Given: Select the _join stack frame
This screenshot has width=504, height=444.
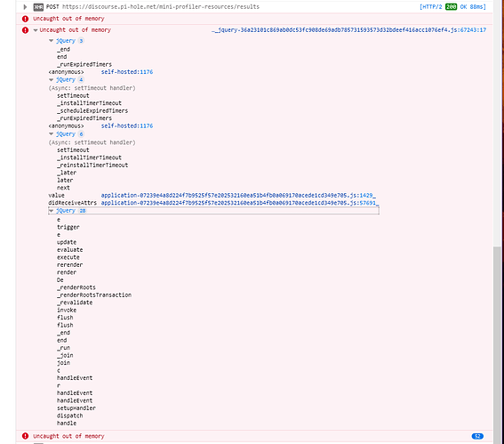Looking at the screenshot, I should pyautogui.click(x=65, y=355).
